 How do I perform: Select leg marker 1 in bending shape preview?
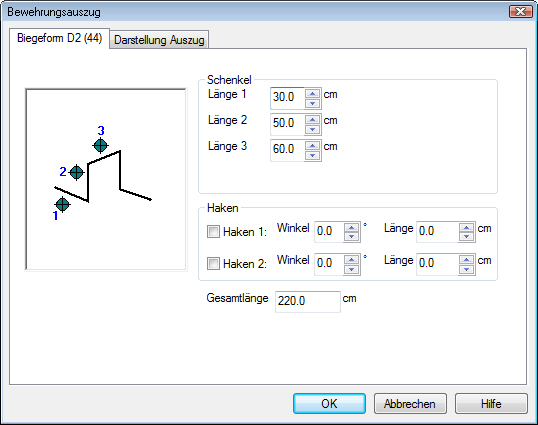pyautogui.click(x=62, y=204)
